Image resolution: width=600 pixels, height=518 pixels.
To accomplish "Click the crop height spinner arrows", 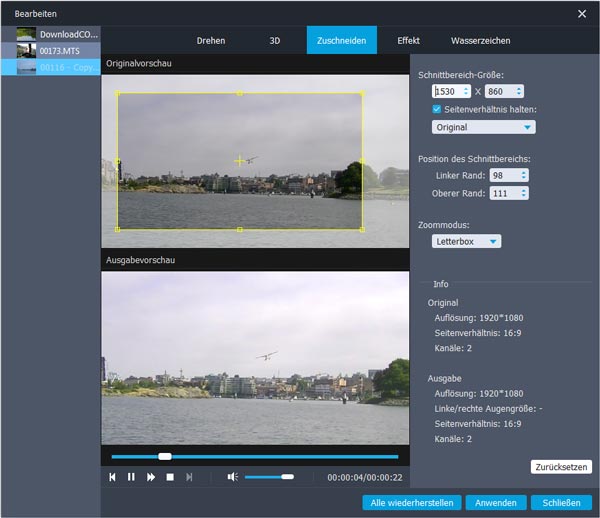I will pyautogui.click(x=518, y=91).
